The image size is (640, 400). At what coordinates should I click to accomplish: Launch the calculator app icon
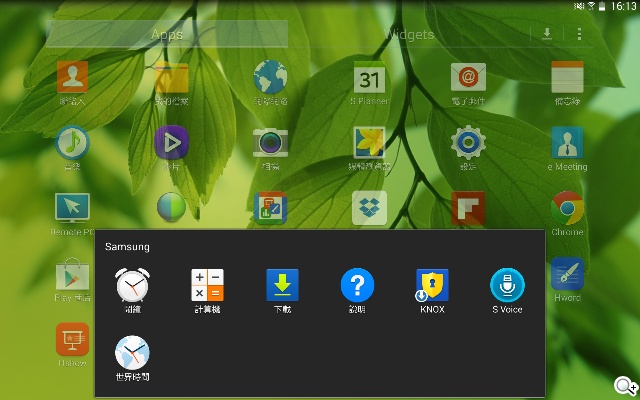pyautogui.click(x=207, y=285)
